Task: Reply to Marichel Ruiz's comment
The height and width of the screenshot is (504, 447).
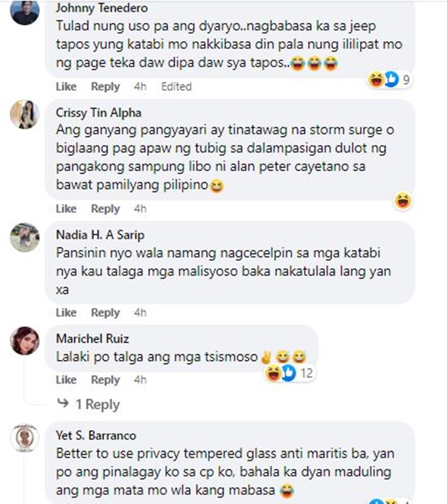Action: [x=105, y=379]
